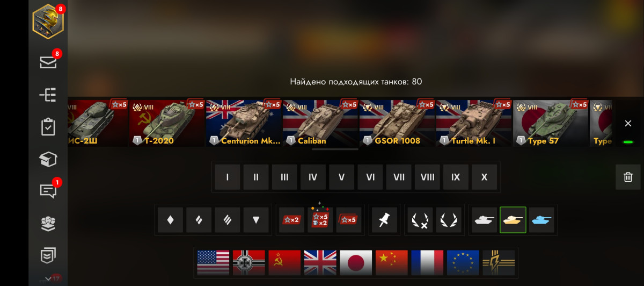
Task: Toggle tier VIII filter
Action: pos(427,177)
